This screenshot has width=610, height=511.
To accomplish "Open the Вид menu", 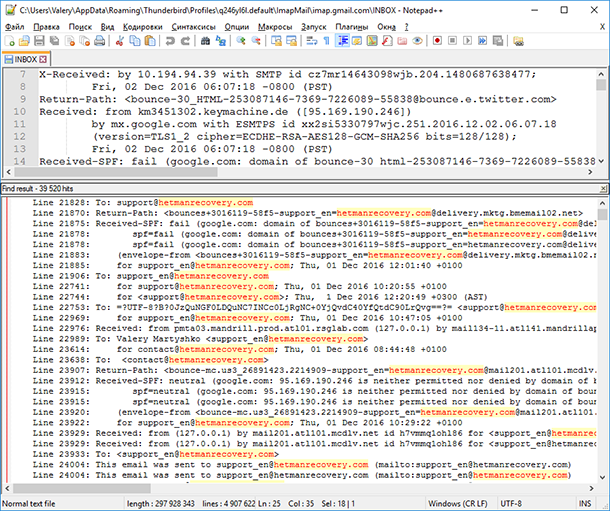I will [x=107, y=27].
